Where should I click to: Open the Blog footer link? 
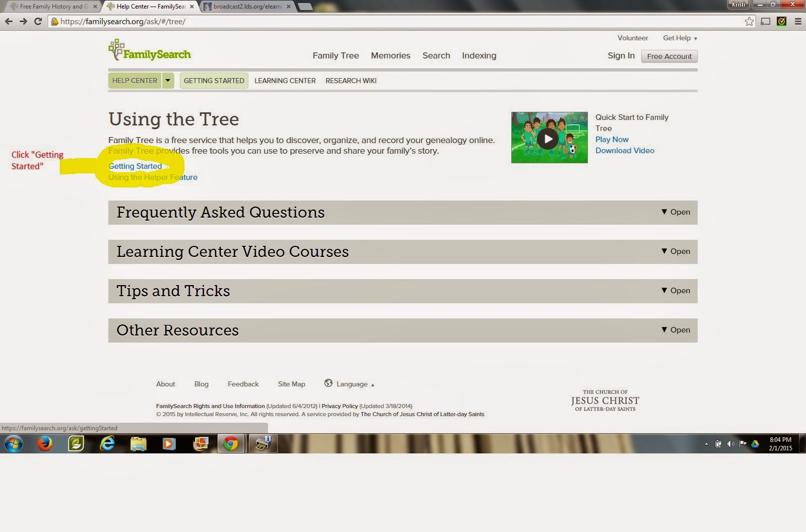(201, 384)
